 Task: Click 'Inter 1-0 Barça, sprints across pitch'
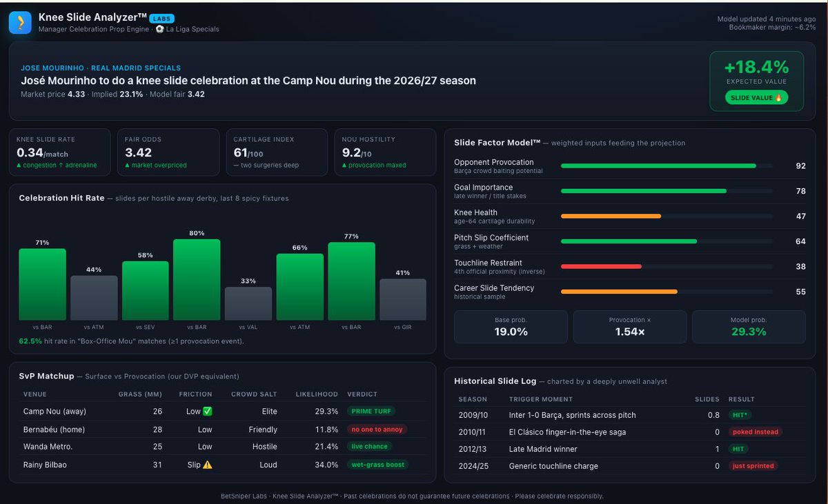(573, 415)
